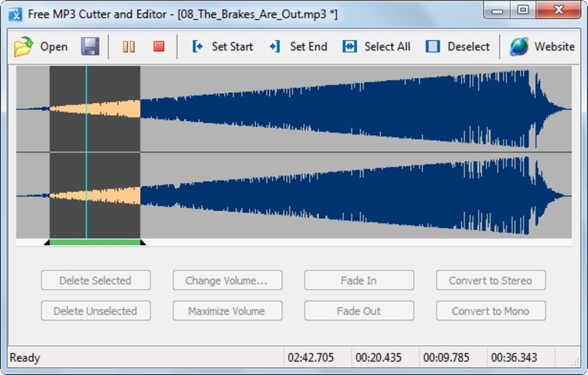Save the file using the floppy disk icon
Screen dimensions: 588x375
(x=90, y=46)
